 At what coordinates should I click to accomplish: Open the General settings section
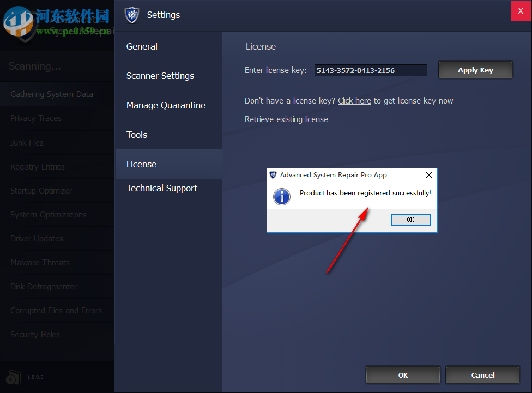click(142, 46)
